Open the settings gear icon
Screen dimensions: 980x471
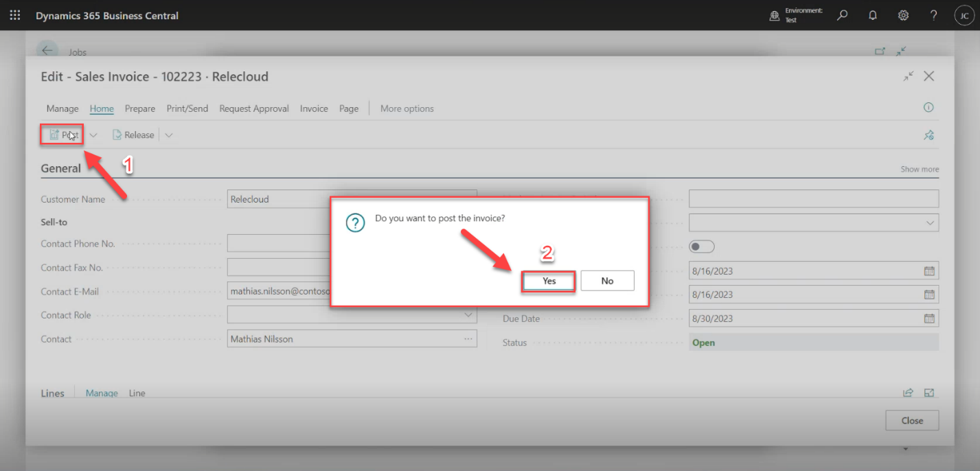click(x=903, y=15)
